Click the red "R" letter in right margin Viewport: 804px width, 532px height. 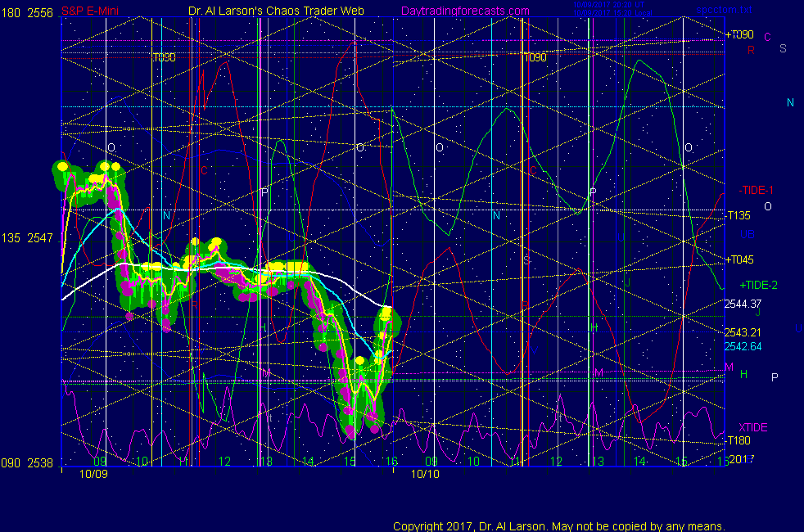(x=751, y=50)
